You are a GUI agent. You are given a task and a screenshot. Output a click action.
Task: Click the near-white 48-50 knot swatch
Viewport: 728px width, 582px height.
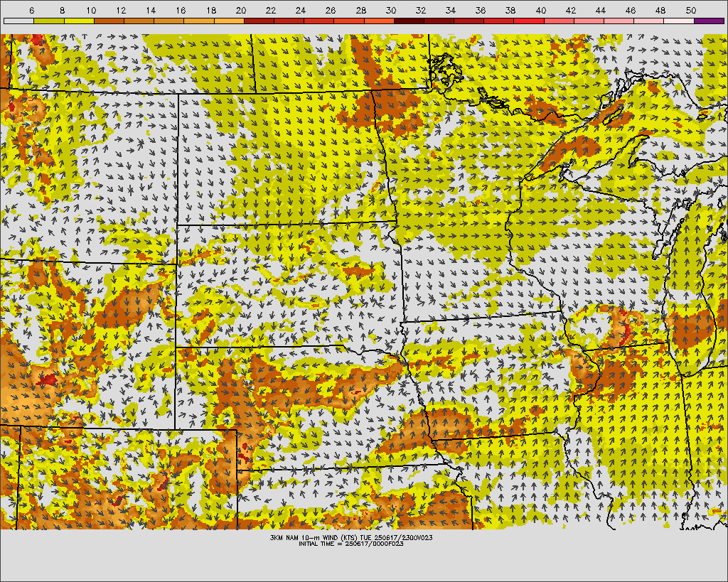679,21
